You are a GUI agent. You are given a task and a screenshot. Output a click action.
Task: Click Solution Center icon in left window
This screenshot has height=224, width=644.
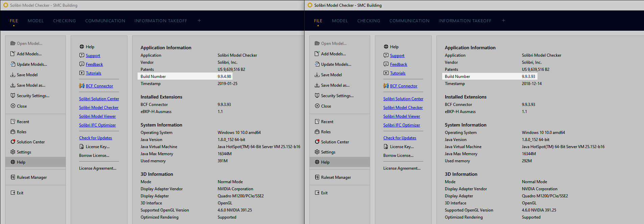click(x=13, y=142)
